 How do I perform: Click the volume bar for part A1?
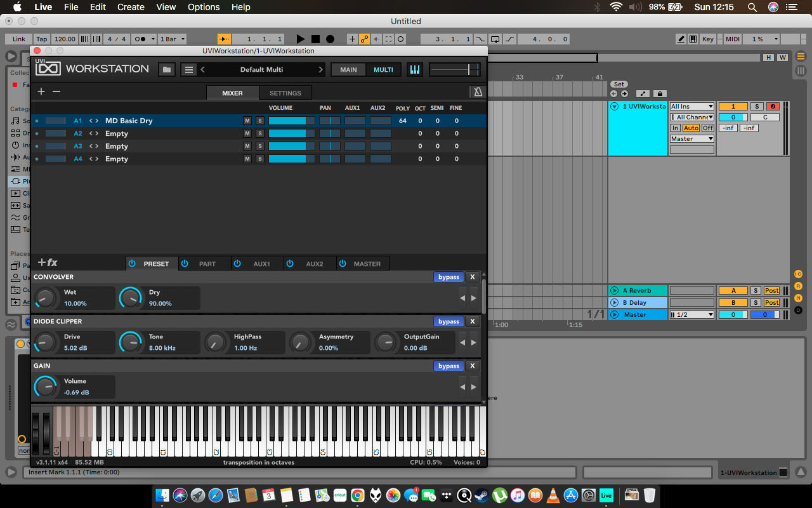coord(292,121)
